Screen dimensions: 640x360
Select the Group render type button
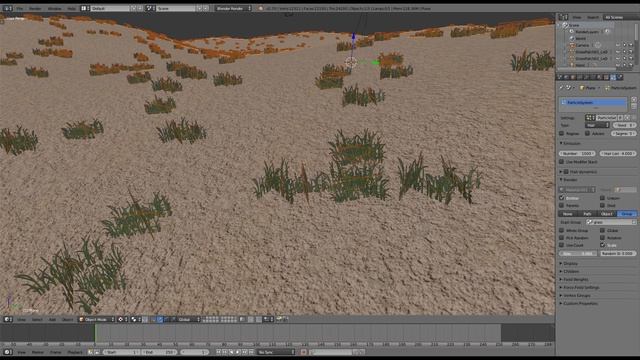coord(627,214)
